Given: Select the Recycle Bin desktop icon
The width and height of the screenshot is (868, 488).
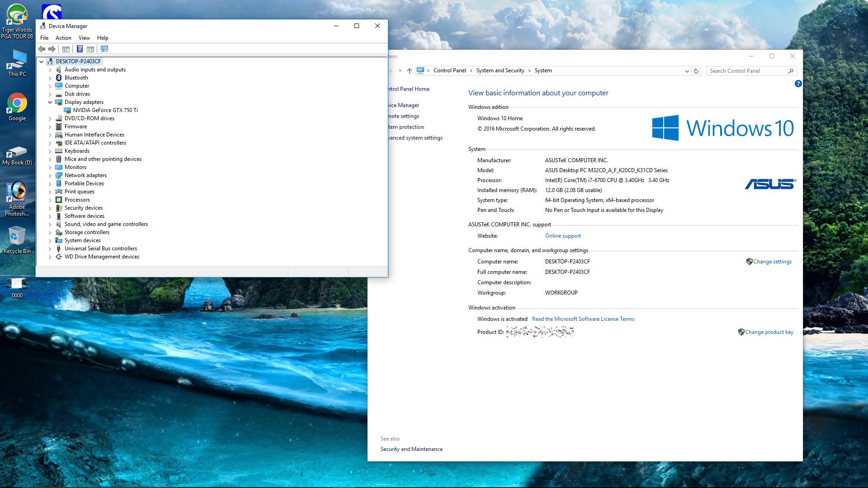Looking at the screenshot, I should (x=17, y=240).
